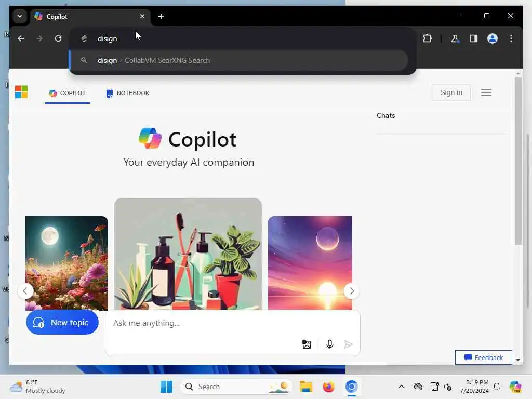Start a New topic

tap(62, 322)
